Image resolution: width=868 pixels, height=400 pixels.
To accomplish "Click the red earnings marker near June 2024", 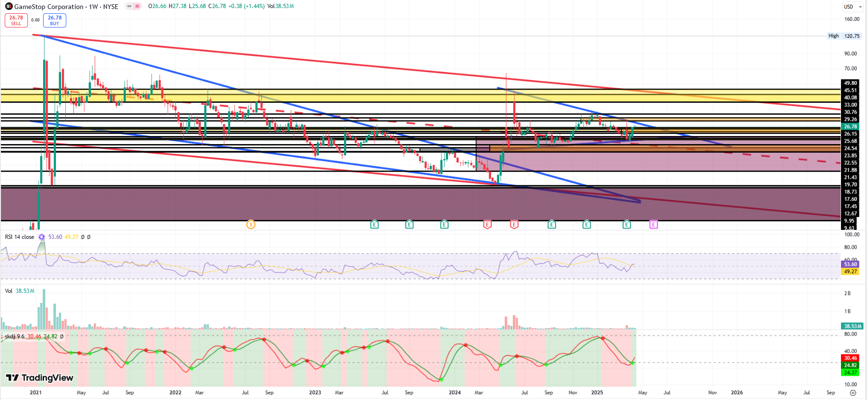I will 514,224.
